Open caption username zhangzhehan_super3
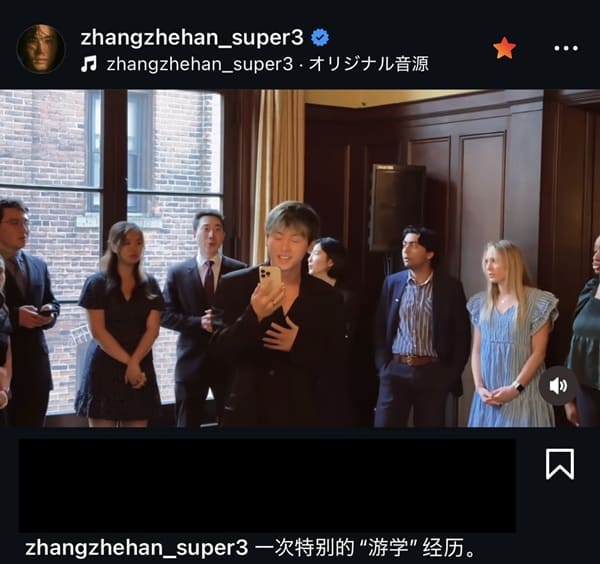The width and height of the screenshot is (600, 564). [x=137, y=548]
